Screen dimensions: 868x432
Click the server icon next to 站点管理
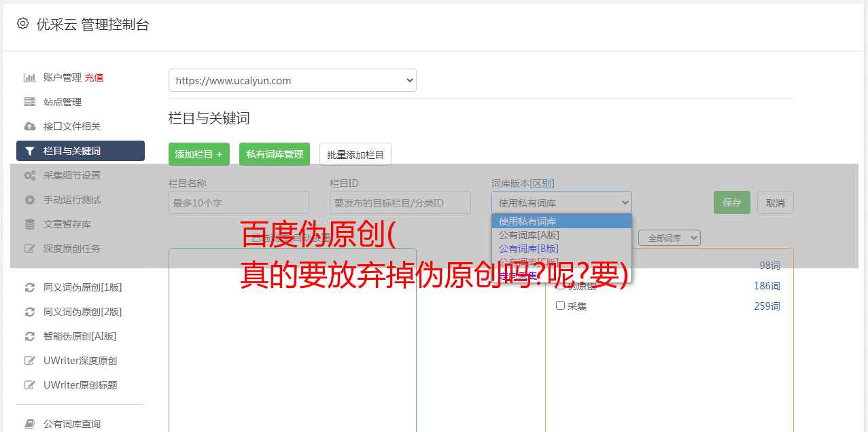pos(29,102)
